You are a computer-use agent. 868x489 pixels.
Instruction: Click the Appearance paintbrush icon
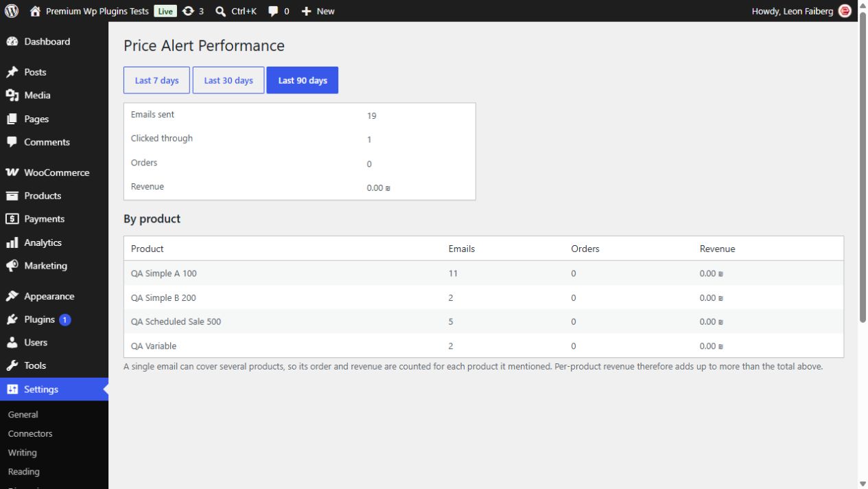(x=12, y=297)
